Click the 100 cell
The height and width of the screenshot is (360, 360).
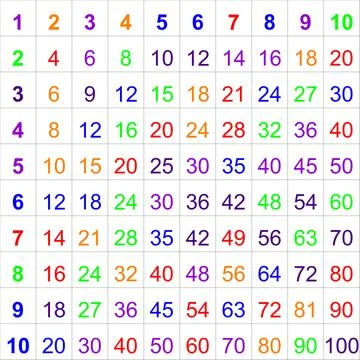tap(342, 346)
